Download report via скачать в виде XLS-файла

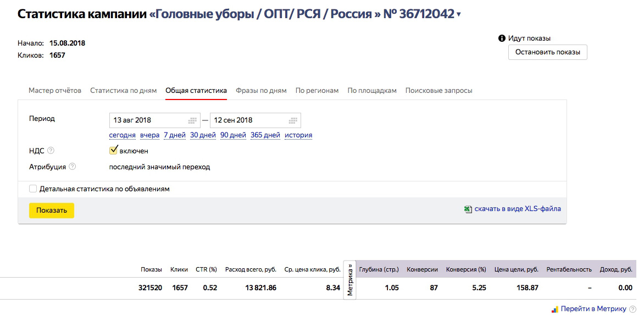pyautogui.click(x=518, y=209)
